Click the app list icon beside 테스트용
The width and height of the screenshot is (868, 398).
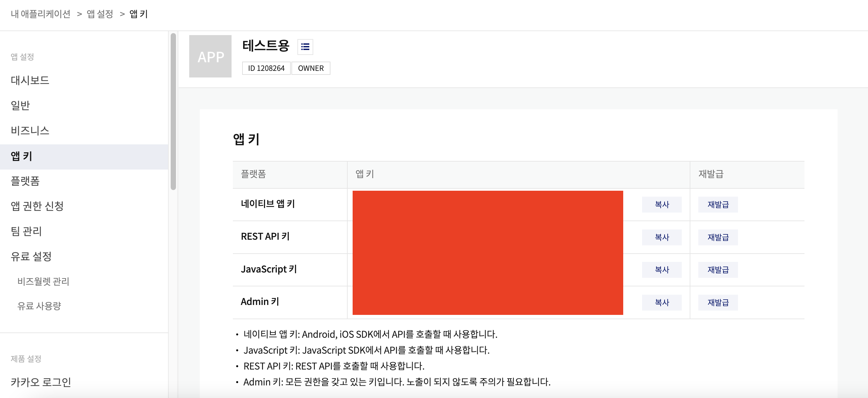click(305, 47)
